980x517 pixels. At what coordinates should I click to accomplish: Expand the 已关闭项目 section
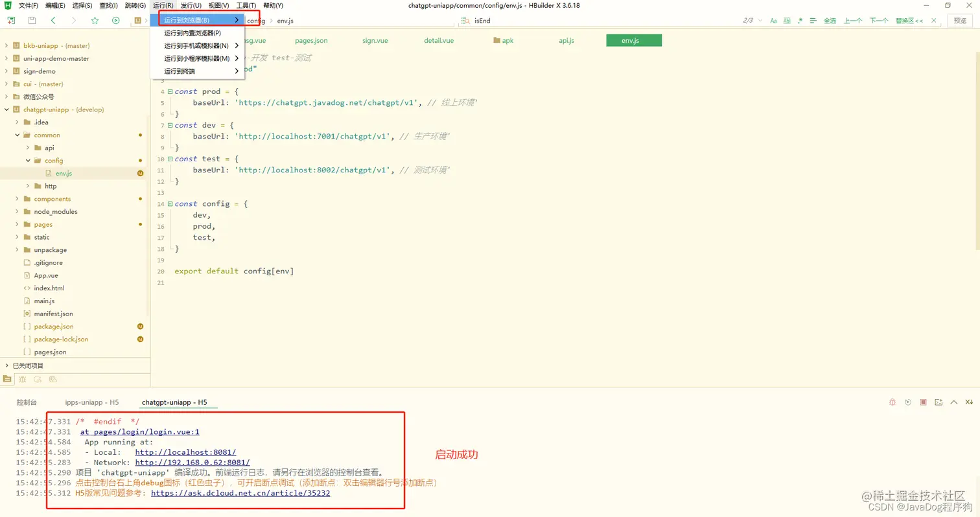pos(6,365)
